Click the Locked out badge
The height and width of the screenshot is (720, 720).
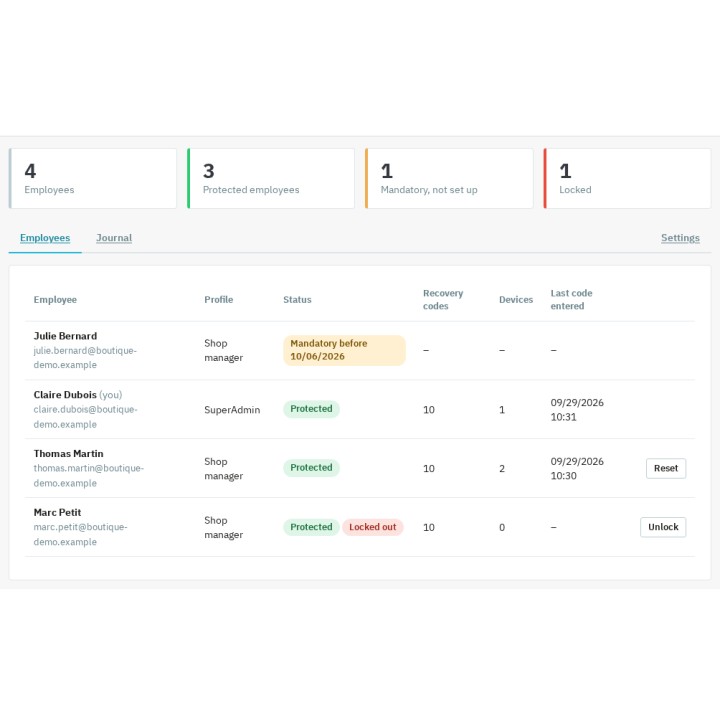(x=372, y=527)
